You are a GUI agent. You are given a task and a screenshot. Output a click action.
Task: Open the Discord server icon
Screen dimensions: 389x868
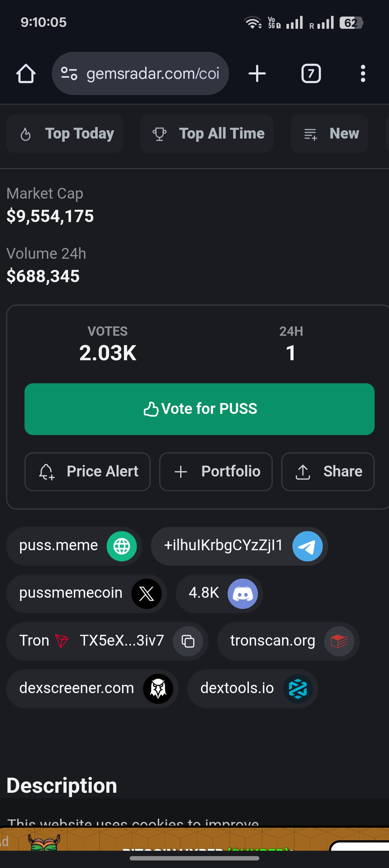tap(243, 594)
